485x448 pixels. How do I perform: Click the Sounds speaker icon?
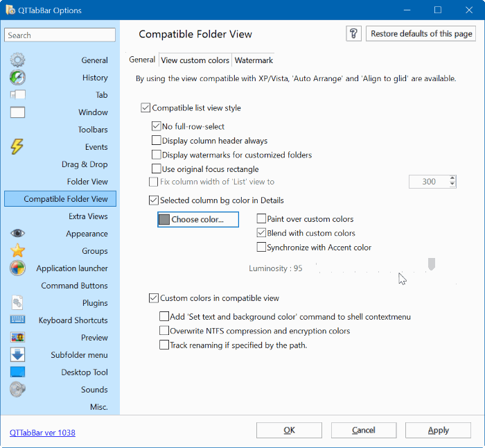pyautogui.click(x=17, y=389)
